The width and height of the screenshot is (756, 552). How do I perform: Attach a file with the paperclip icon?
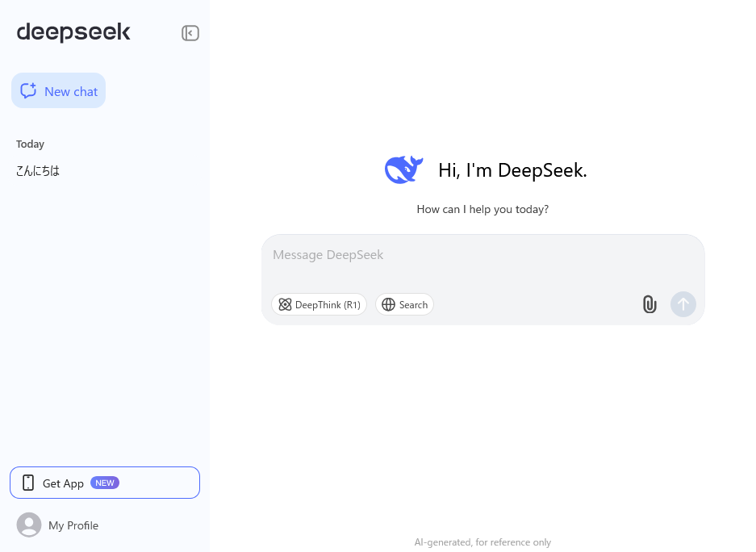pyautogui.click(x=649, y=304)
